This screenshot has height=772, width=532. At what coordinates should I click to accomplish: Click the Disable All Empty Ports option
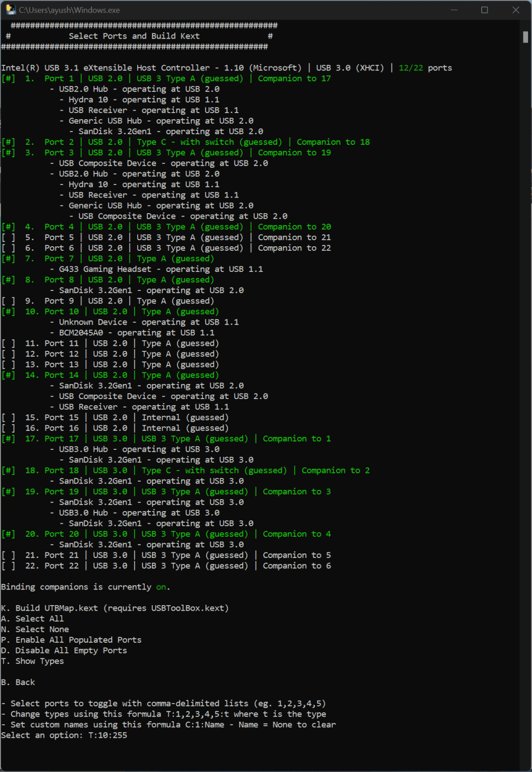coord(64,650)
